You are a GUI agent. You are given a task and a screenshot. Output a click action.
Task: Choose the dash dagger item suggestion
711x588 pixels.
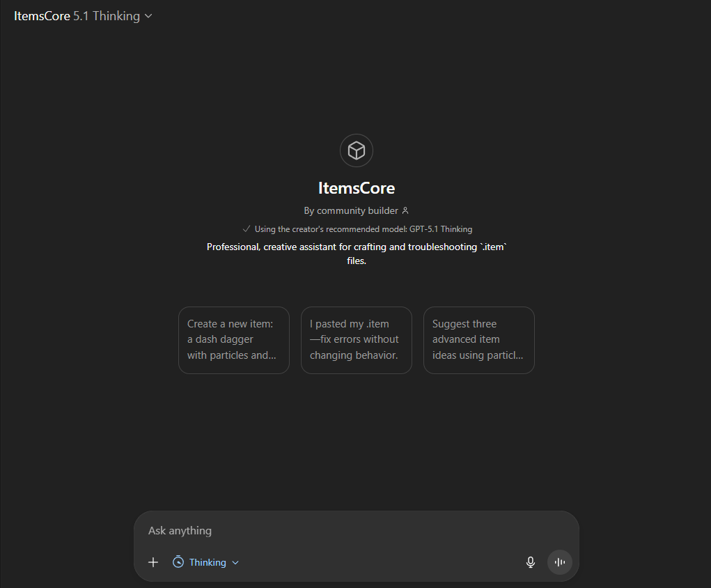pos(233,340)
